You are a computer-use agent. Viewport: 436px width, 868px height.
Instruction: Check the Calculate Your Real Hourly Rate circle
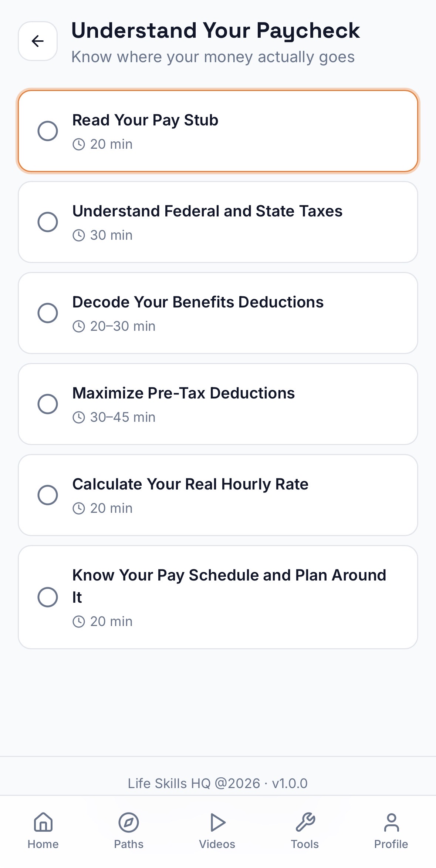tap(48, 495)
